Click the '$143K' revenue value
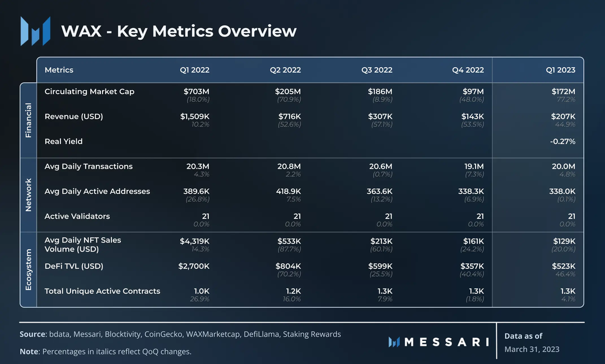Image resolution: width=605 pixels, height=364 pixels. [x=473, y=116]
